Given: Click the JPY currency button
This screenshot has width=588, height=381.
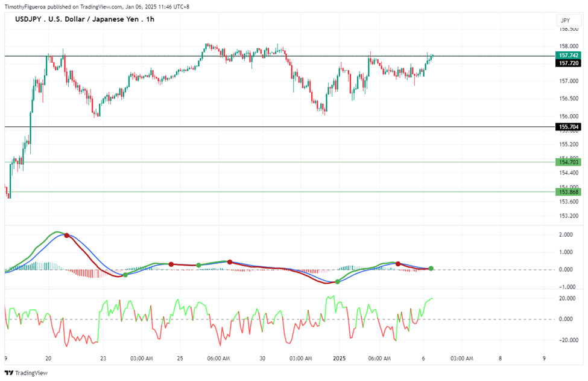Looking at the screenshot, I should point(569,21).
